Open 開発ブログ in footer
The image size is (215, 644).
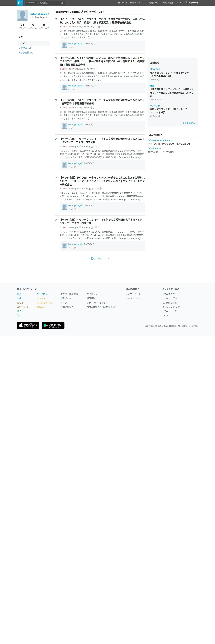tap(66, 298)
